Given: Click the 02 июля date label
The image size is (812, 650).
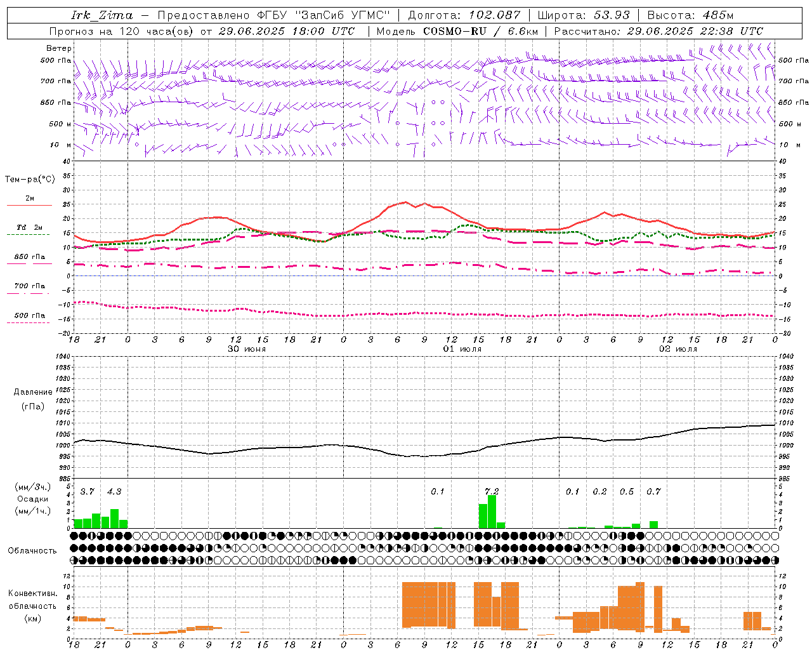Looking at the screenshot, I should point(678,349).
